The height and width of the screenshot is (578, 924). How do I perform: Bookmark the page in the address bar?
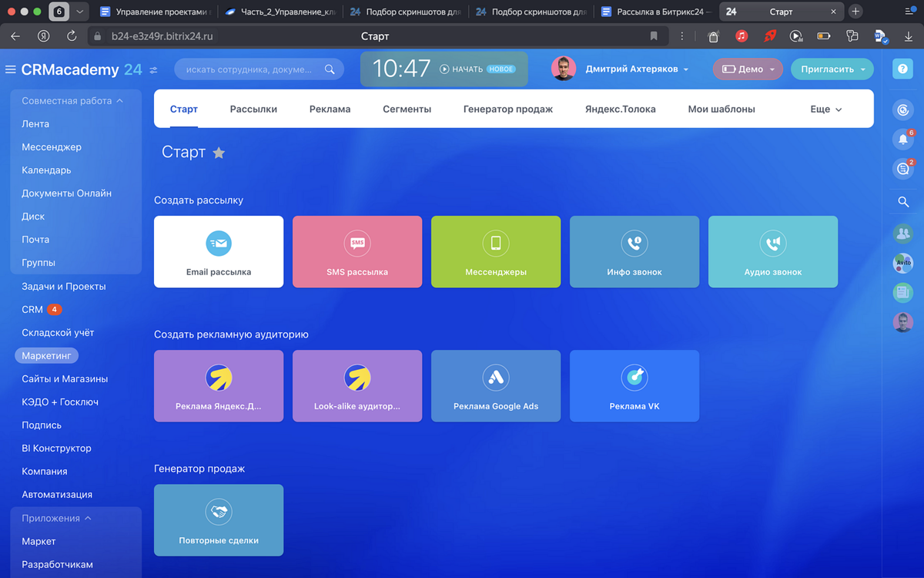coord(654,36)
